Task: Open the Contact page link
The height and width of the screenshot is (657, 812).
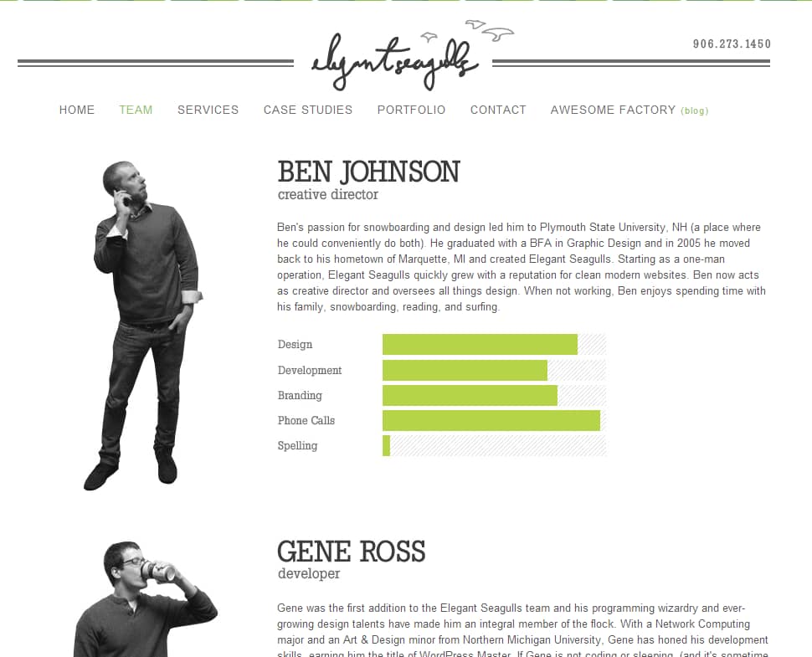Action: (497, 110)
